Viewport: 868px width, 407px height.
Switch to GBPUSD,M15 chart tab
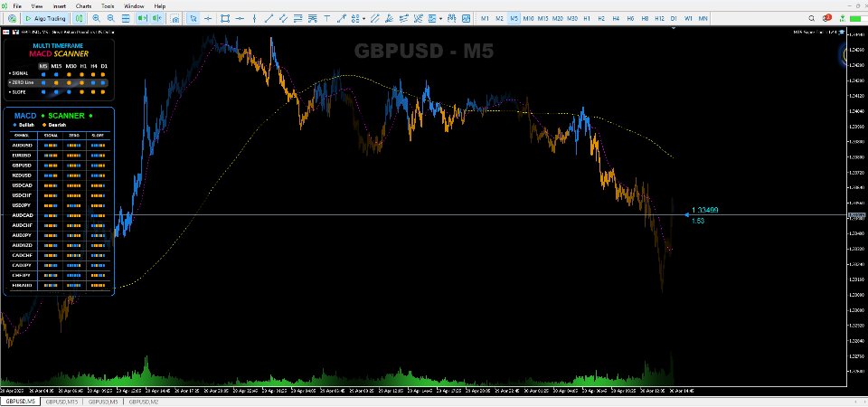pos(61,402)
